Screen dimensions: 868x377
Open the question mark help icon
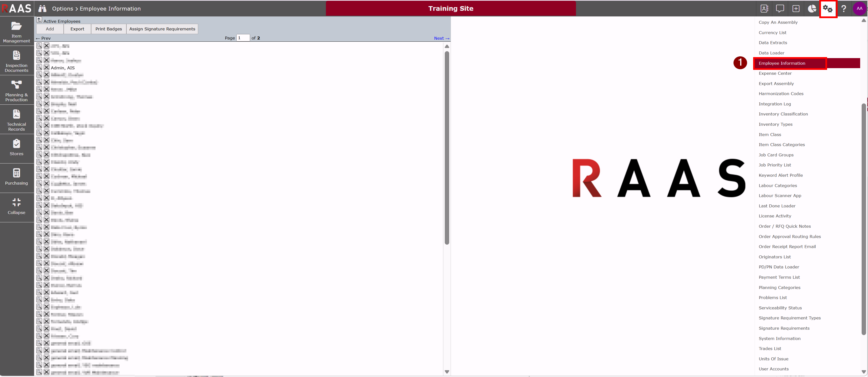(844, 8)
